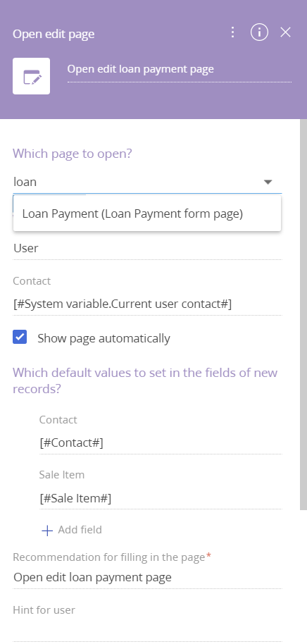Click the vertical scrollbar of the panel
The image size is (307, 644).
[x=303, y=314]
